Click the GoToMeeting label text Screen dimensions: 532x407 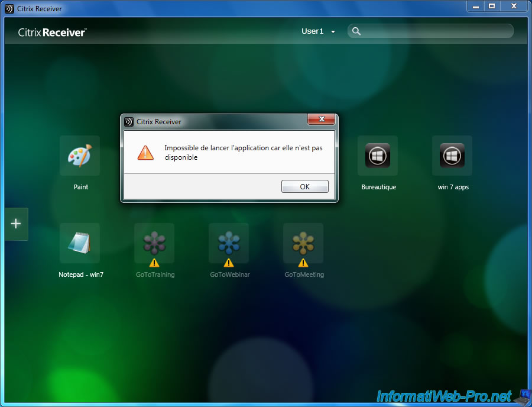coord(304,274)
